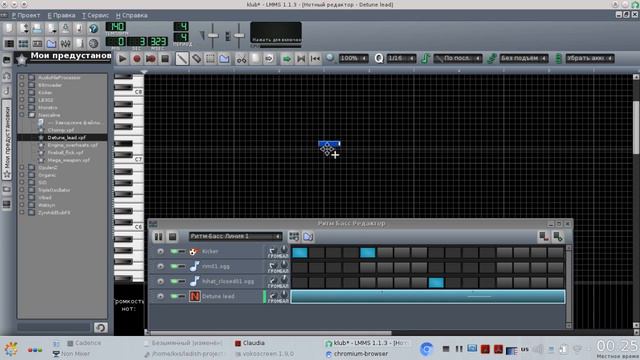Click the Copy notes icon
This screenshot has width=640, height=360.
click(x=256, y=59)
